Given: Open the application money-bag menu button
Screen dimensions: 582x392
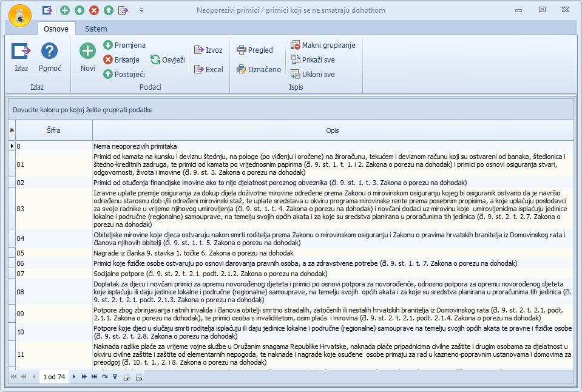Looking at the screenshot, I should pyautogui.click(x=21, y=15).
